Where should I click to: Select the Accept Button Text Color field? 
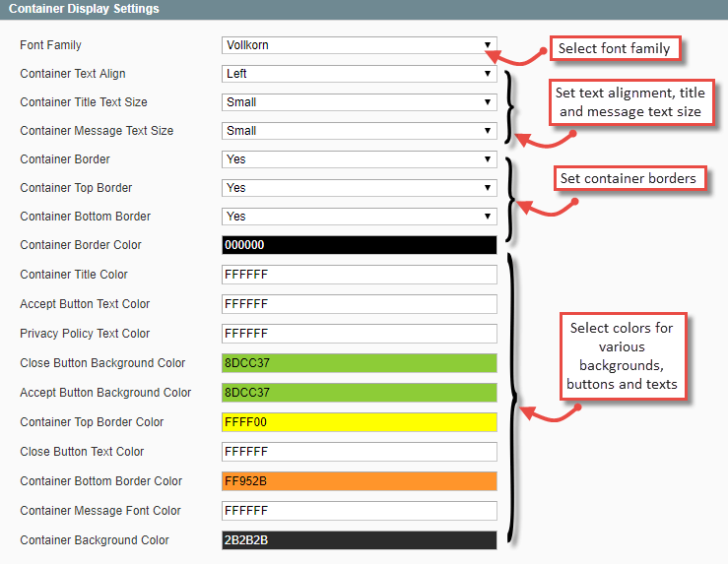click(360, 304)
